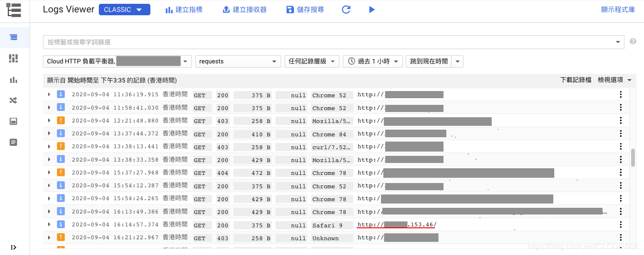Open the requests log name dropdown

tap(238, 61)
